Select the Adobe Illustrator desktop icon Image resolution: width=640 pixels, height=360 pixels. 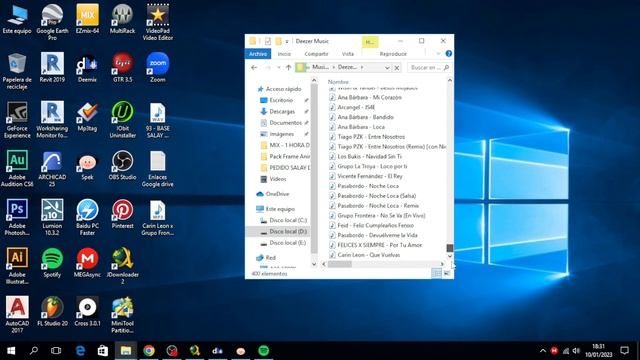point(17,266)
